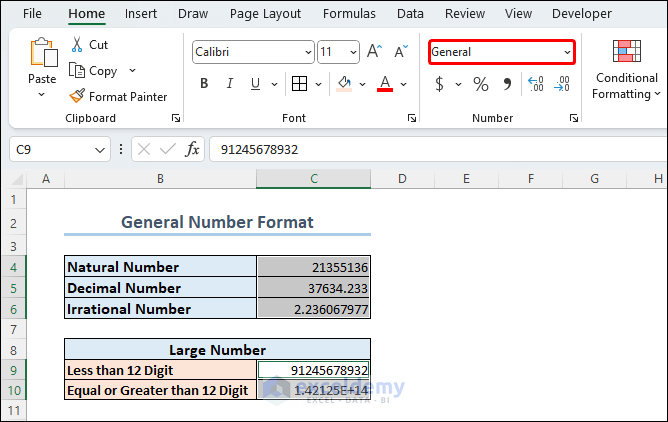
Task: Open the Name Box C9 dropdown arrow
Action: point(100,149)
